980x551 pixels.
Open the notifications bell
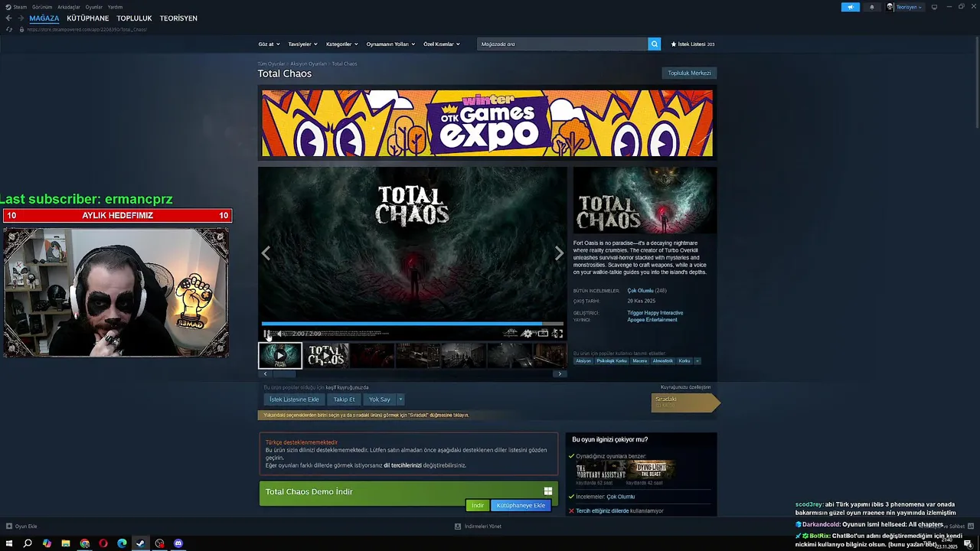(x=871, y=7)
